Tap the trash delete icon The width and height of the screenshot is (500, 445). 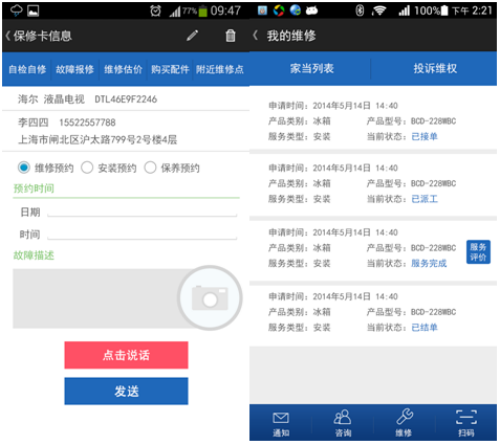click(230, 35)
